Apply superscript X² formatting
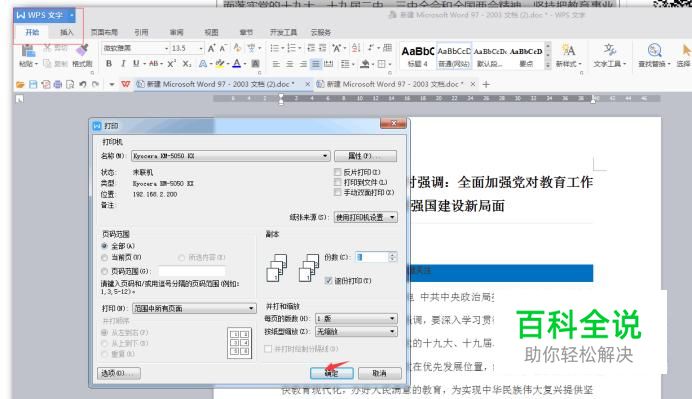This screenshot has width=692, height=399. tap(172, 64)
